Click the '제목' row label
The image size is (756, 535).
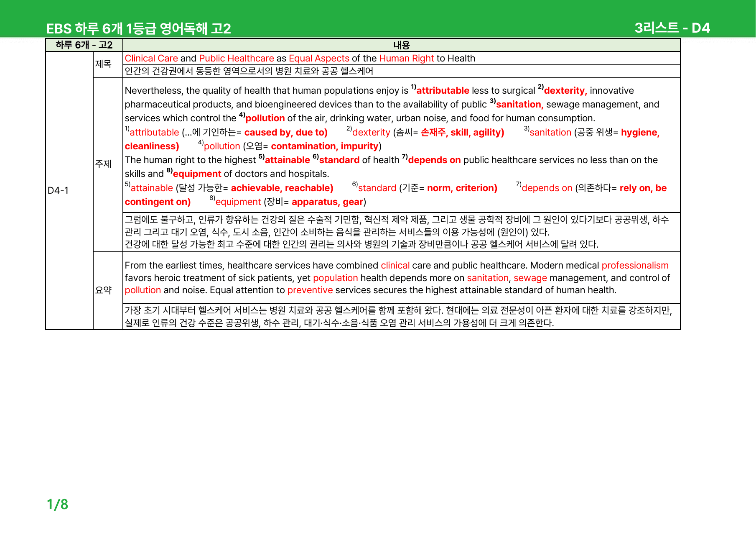coord(103,64)
